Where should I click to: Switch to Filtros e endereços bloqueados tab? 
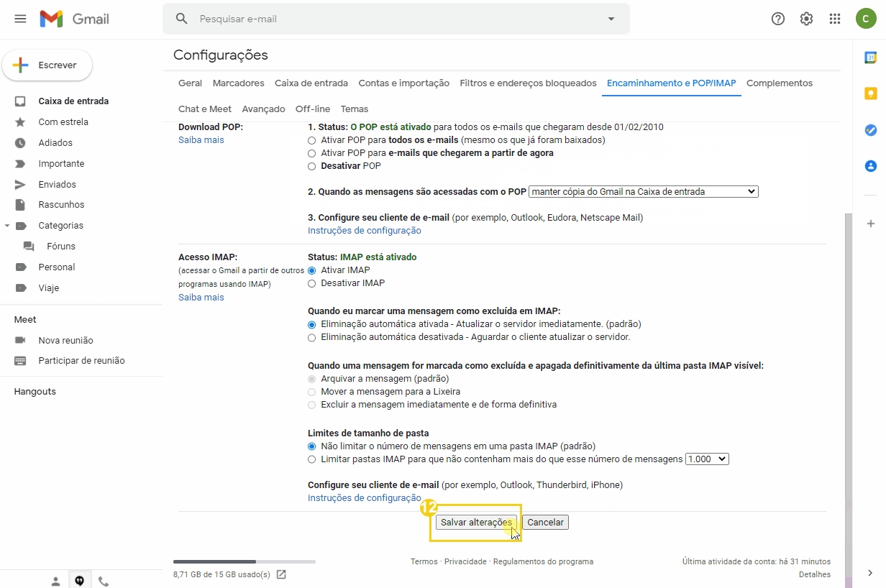click(x=528, y=83)
